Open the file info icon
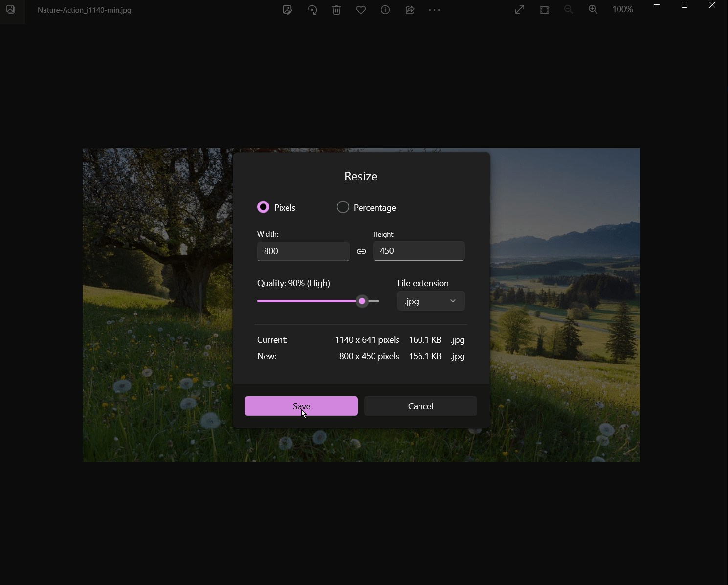 pos(385,10)
